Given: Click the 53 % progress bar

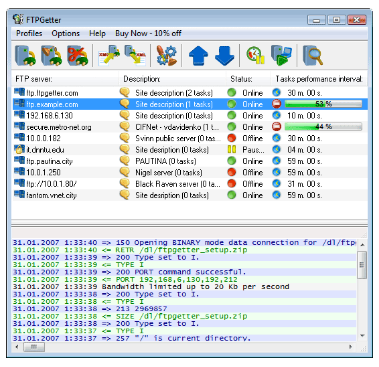Looking at the screenshot, I should tap(323, 104).
